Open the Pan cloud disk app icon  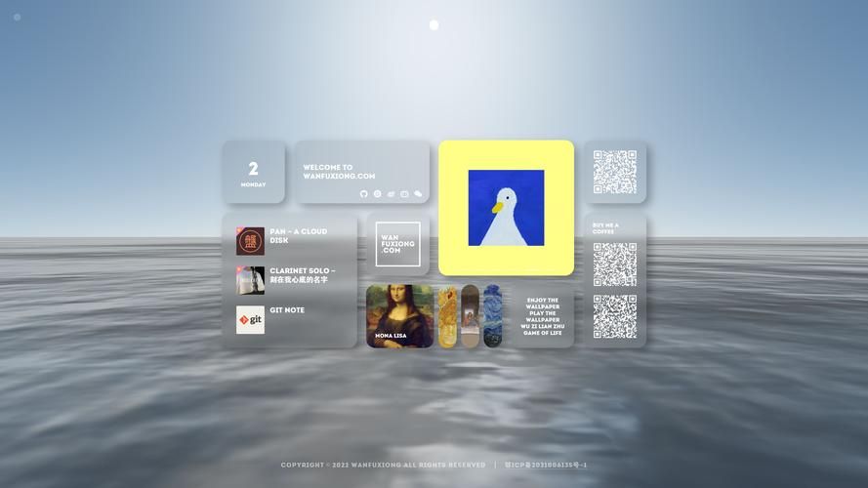pos(250,241)
